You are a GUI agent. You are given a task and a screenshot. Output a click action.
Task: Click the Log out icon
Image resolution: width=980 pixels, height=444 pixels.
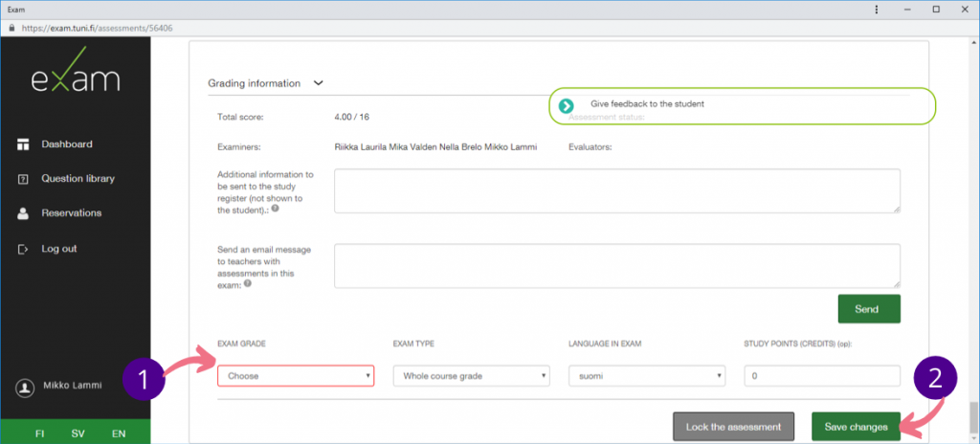(x=23, y=249)
